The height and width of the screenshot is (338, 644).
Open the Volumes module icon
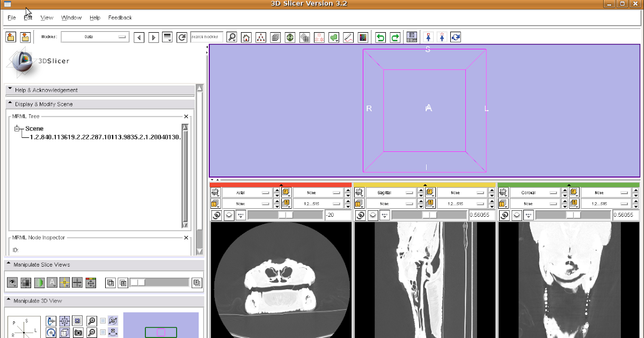[275, 38]
